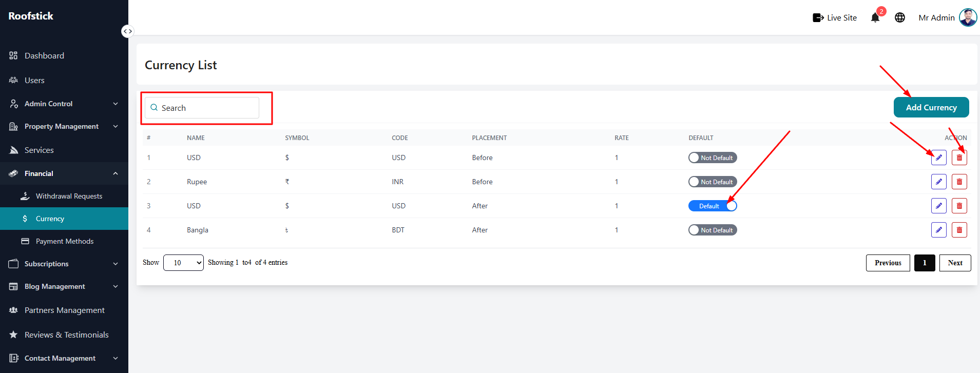
Task: Click into the currency Search field
Action: [x=202, y=108]
